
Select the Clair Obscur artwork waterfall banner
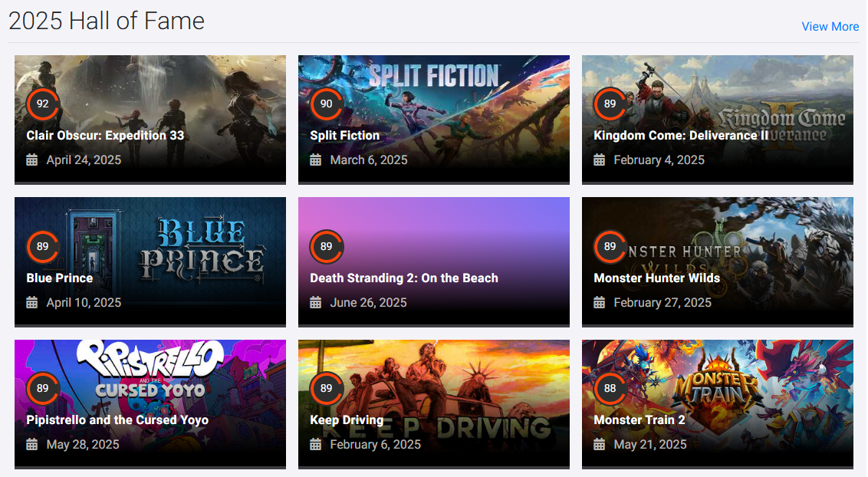(x=150, y=119)
